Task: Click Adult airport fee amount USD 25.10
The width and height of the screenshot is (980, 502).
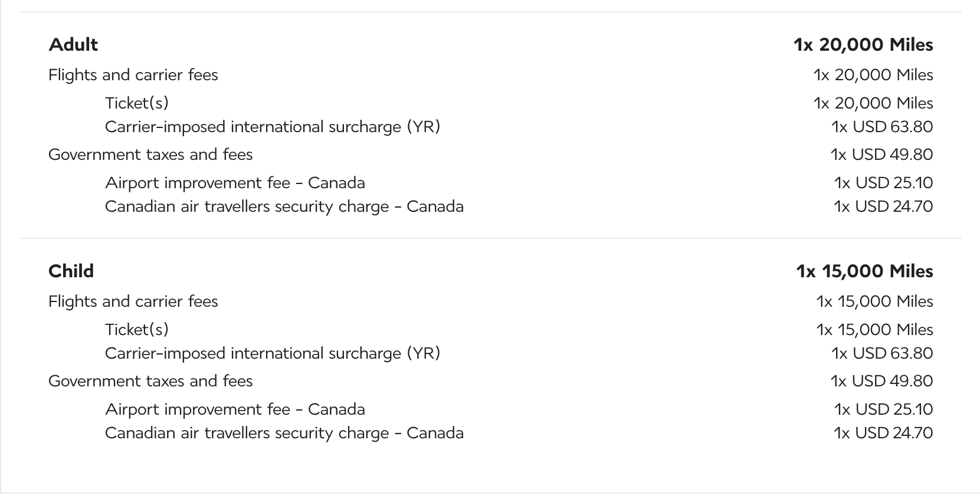Action: click(x=883, y=183)
